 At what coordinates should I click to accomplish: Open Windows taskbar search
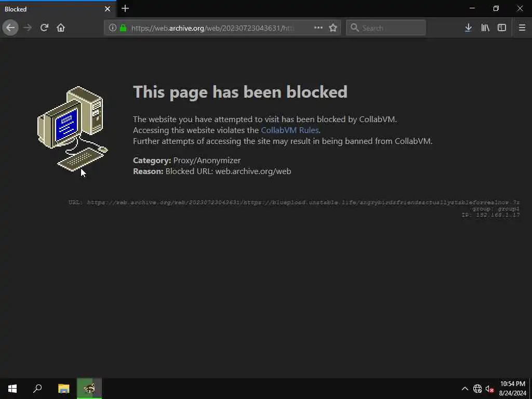point(37,389)
